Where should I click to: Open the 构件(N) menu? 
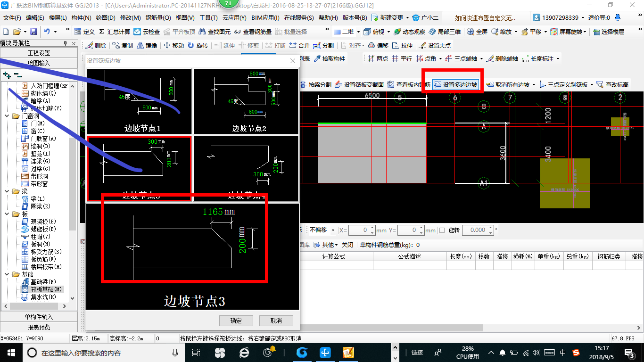point(81,18)
